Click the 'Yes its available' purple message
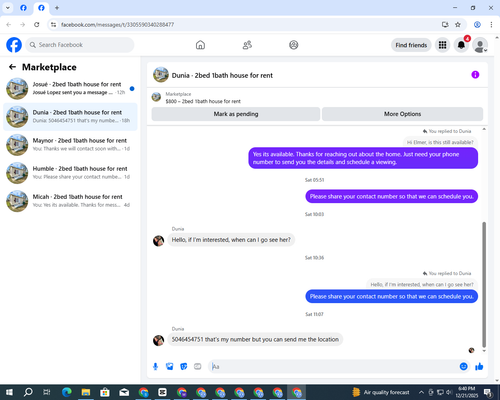The height and width of the screenshot is (400, 500). click(x=363, y=158)
